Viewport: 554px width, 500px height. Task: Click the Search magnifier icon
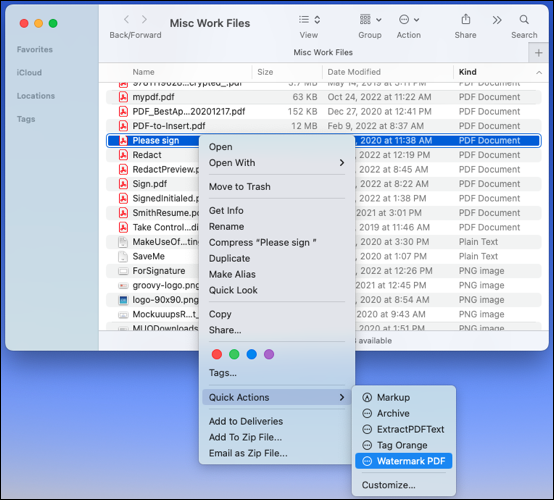tap(524, 19)
